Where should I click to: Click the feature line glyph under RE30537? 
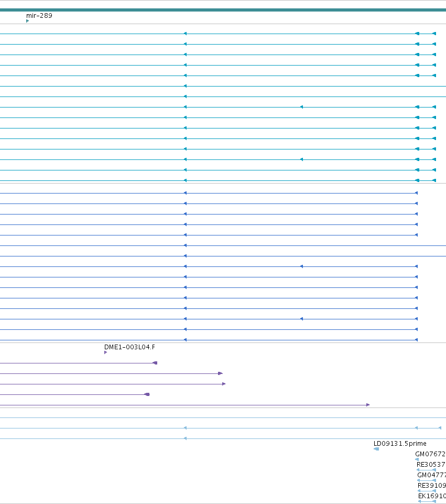[x=426, y=469]
